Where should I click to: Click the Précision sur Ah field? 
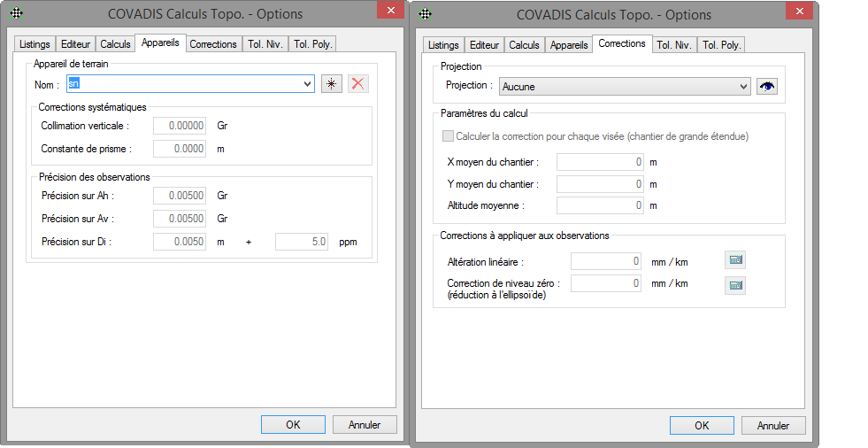[x=180, y=196]
